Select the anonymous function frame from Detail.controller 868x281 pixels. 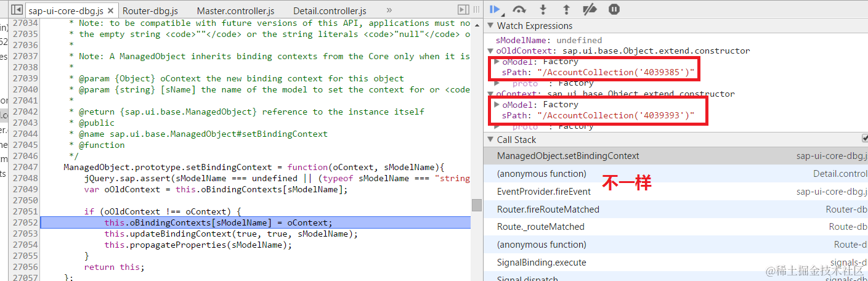click(x=675, y=174)
